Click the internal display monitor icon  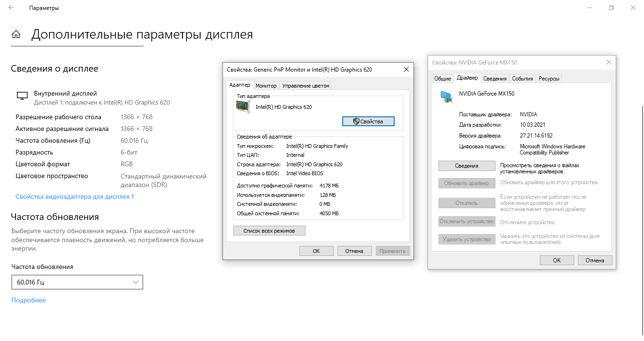[x=22, y=96]
